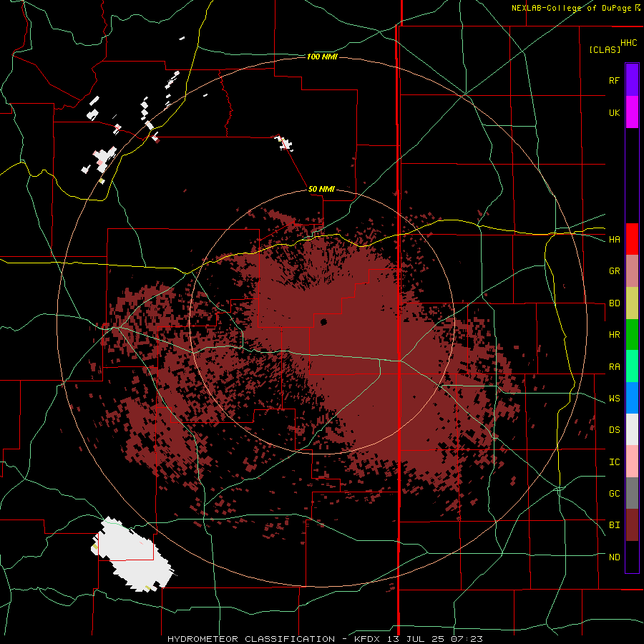This screenshot has height=644, width=644.
Task: Pick the DS white legend swatch
Action: point(632,429)
